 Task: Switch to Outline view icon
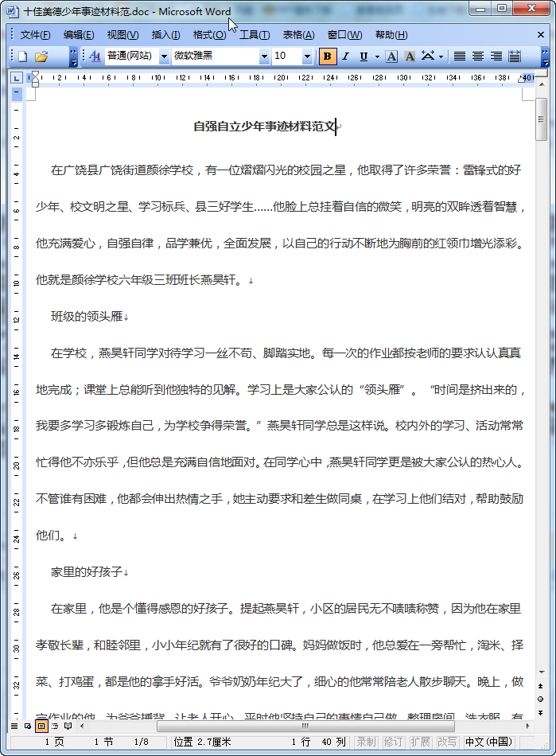54,726
